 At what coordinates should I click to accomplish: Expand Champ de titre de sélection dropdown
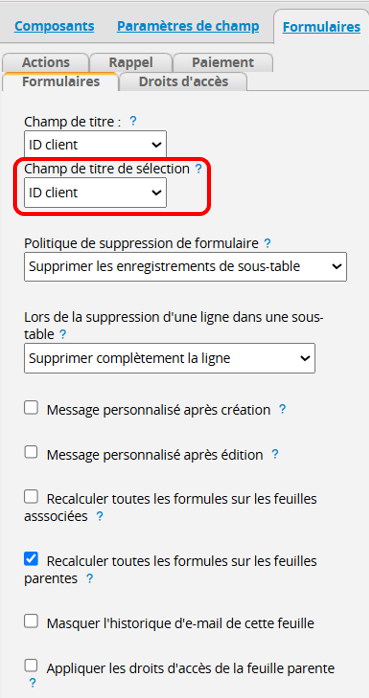[x=95, y=193]
